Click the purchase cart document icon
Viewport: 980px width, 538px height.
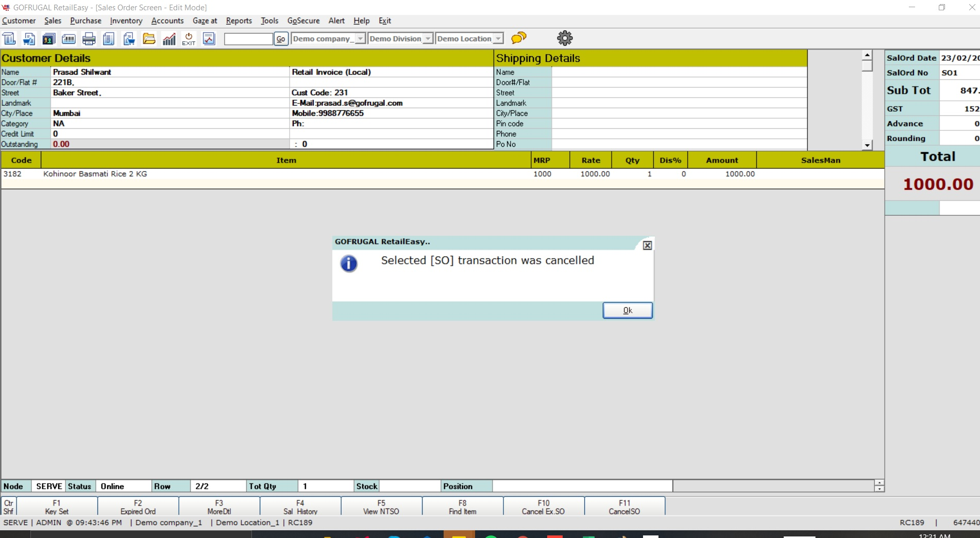129,39
